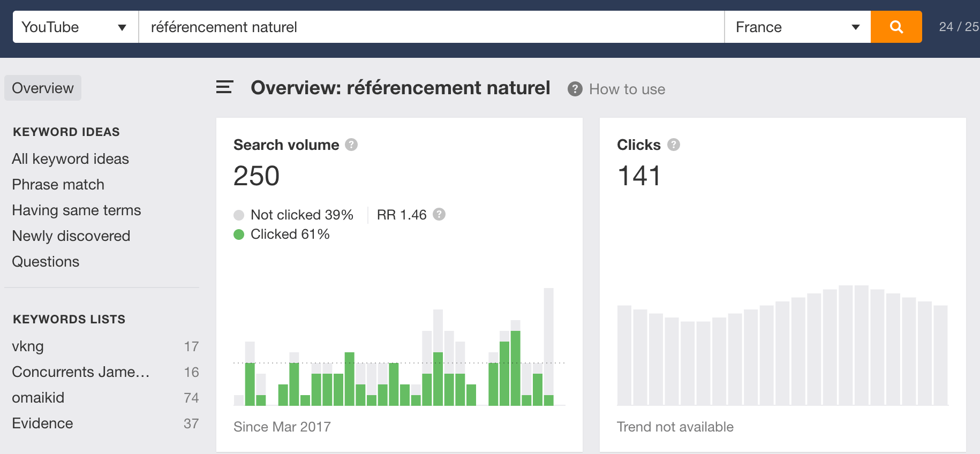The image size is (980, 454).
Task: Click the count 74 beside omaikid
Action: tap(191, 398)
